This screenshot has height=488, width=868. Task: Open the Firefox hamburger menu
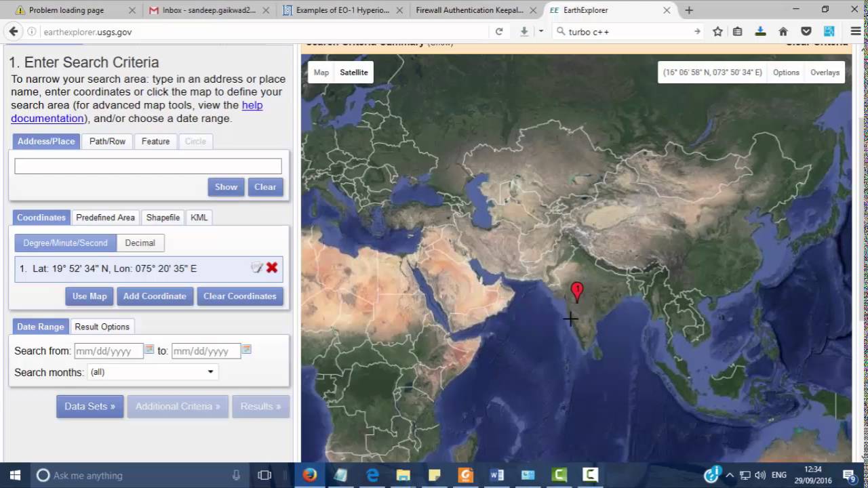pos(856,31)
